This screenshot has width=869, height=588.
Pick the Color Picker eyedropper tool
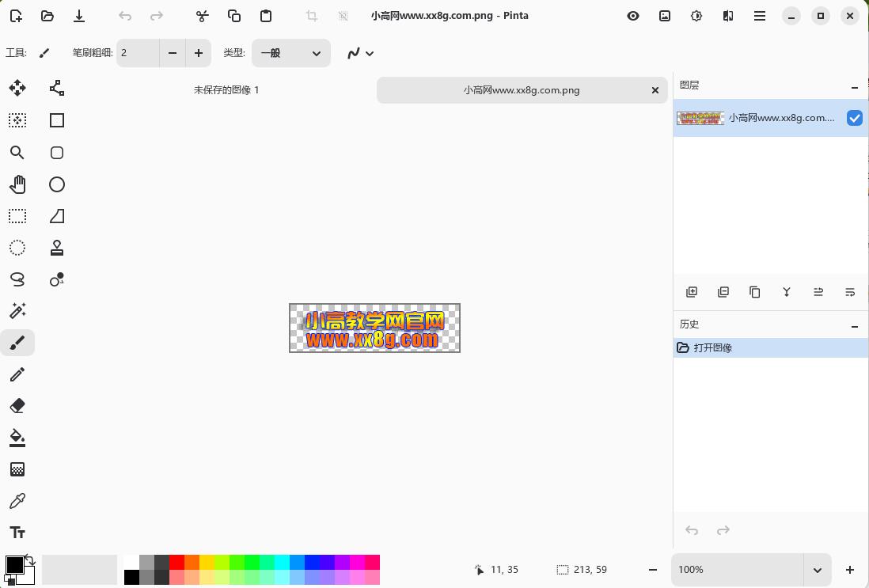pos(17,501)
